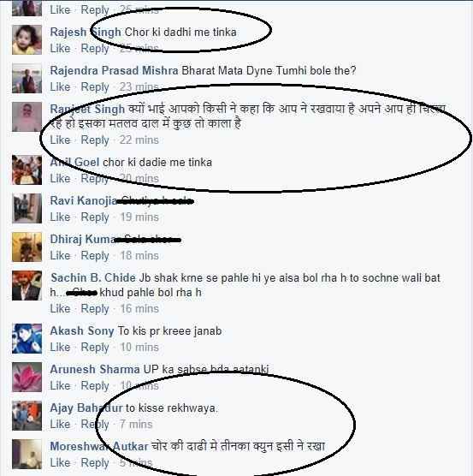The image size is (473, 476).
Task: Reply to Ravi Kanojia's comment
Action: (95, 217)
